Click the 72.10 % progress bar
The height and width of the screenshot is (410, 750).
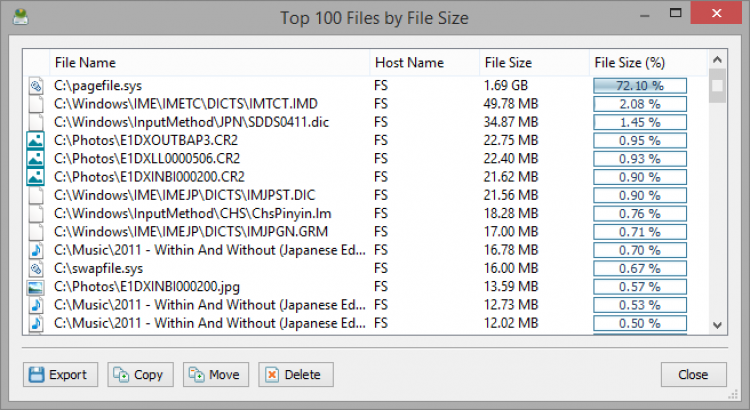(x=640, y=86)
